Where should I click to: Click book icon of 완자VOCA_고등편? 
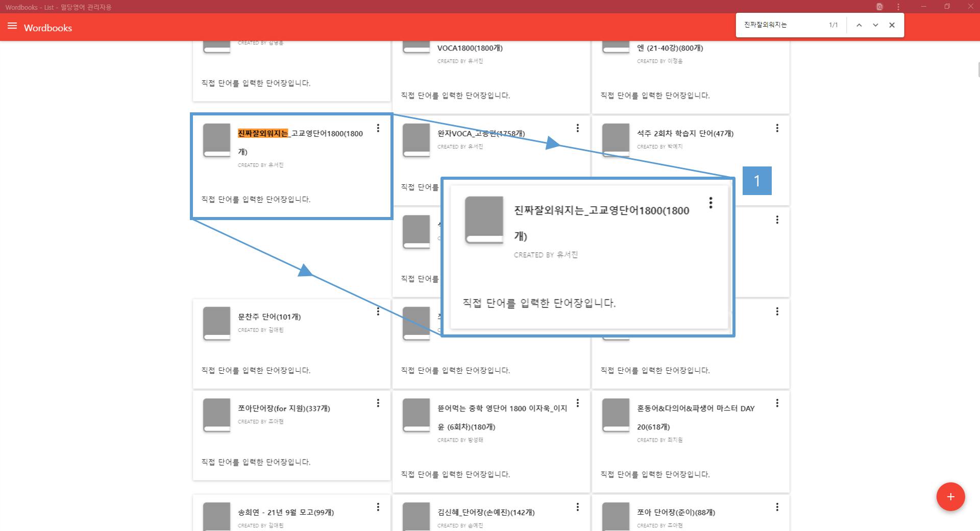(416, 140)
